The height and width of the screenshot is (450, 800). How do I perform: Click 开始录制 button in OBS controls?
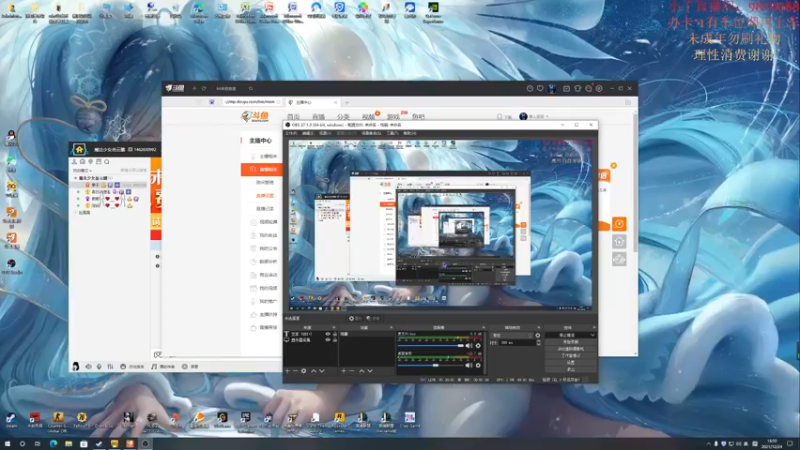(570, 342)
